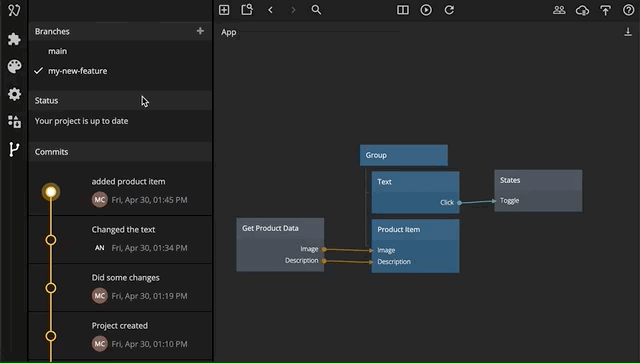The image size is (640, 363).
Task: Click the new component sheet icon
Action: (x=247, y=9)
